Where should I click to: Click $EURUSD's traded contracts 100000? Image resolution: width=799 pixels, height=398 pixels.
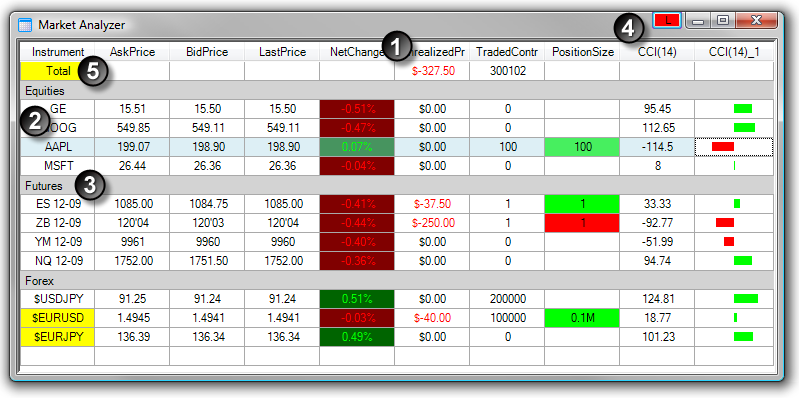(x=507, y=318)
